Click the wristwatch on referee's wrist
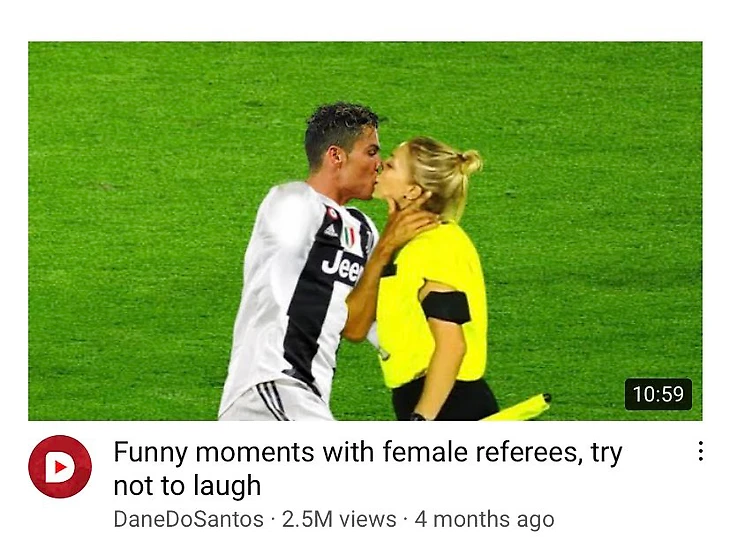The width and height of the screenshot is (730, 554). (x=418, y=416)
